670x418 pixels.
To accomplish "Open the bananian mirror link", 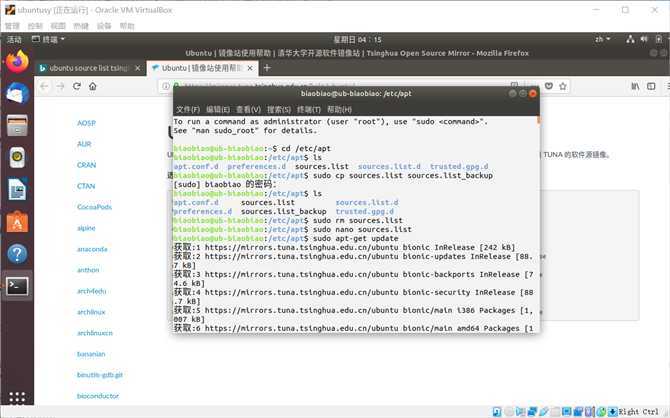I will coord(91,354).
